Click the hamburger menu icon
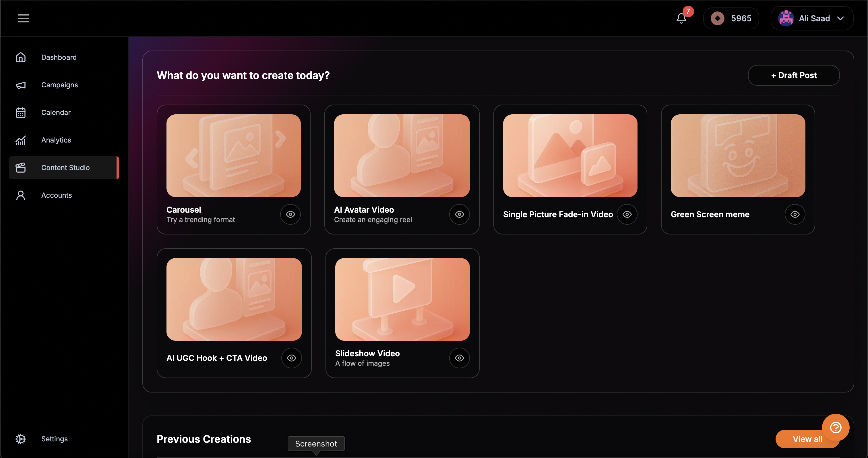The height and width of the screenshot is (458, 868). 23,18
